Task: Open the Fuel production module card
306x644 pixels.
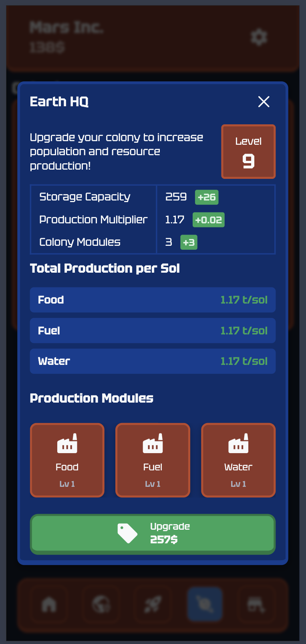Action: 153,460
